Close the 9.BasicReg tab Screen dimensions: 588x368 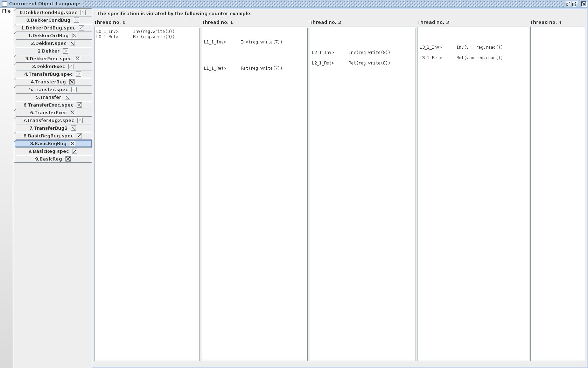pos(68,159)
